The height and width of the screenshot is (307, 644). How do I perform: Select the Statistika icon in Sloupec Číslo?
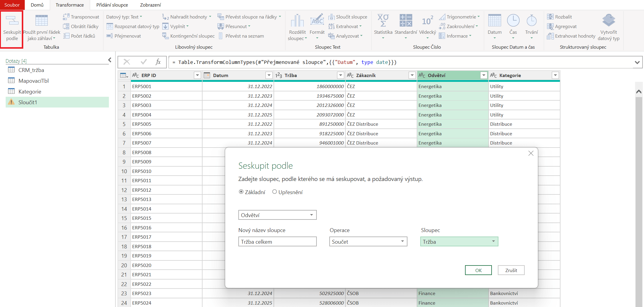(x=383, y=21)
